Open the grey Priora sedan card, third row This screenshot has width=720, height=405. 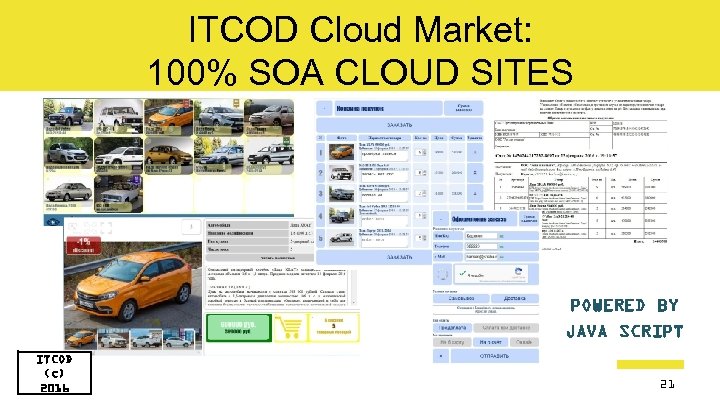[68, 194]
